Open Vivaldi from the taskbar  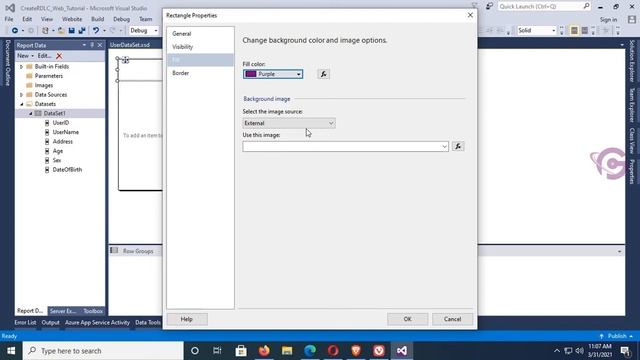(379, 351)
